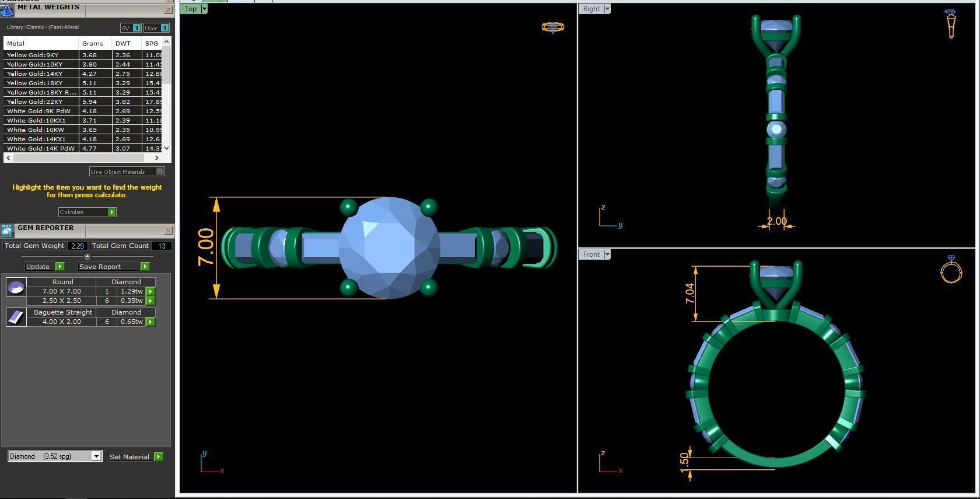The image size is (980, 499).
Task: Click the Front viewport label
Action: point(591,254)
